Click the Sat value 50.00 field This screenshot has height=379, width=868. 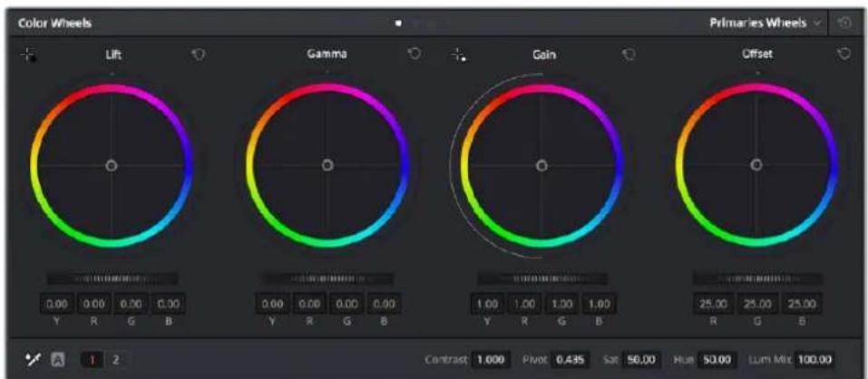pyautogui.click(x=640, y=360)
